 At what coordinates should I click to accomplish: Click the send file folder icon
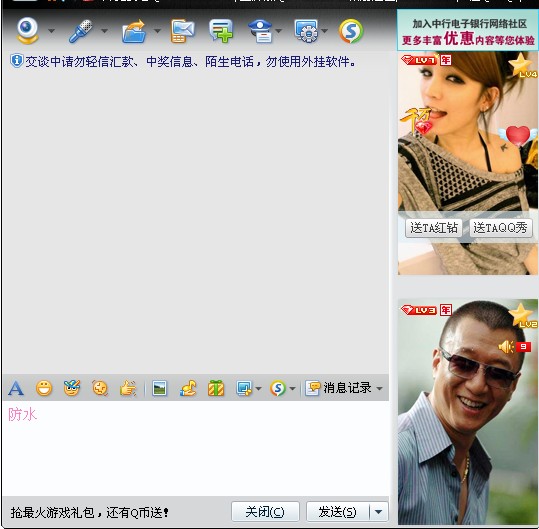[x=134, y=31]
